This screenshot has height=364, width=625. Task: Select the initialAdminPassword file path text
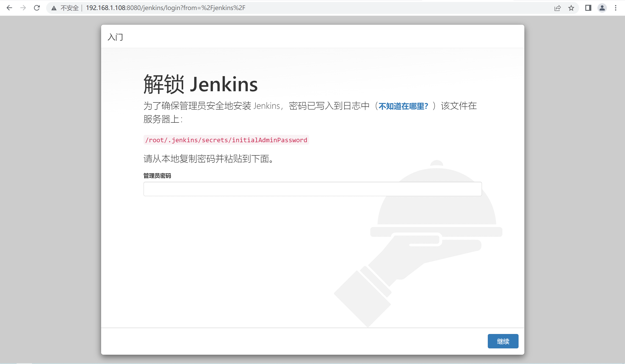226,140
